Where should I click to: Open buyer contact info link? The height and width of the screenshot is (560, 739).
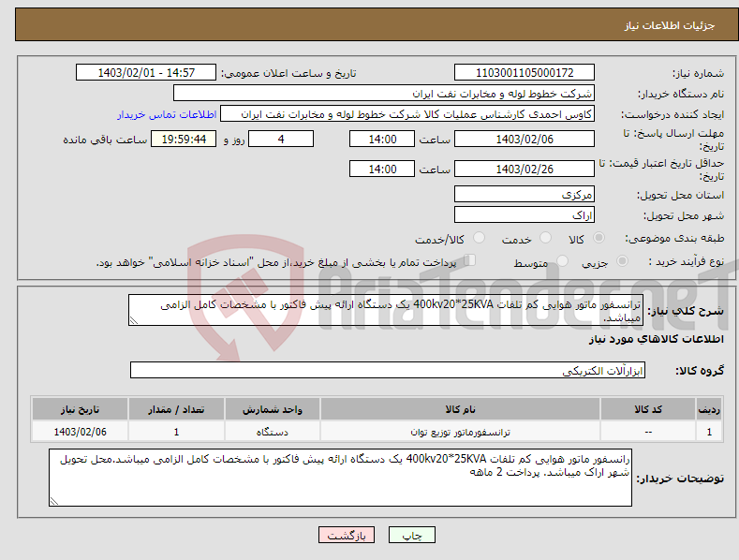167,114
